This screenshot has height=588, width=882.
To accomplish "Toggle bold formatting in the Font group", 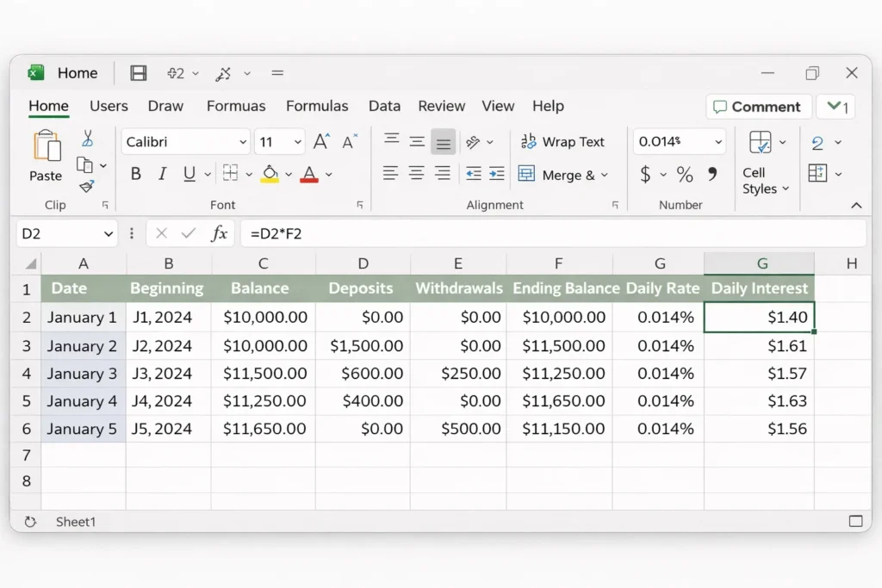I will (x=135, y=174).
